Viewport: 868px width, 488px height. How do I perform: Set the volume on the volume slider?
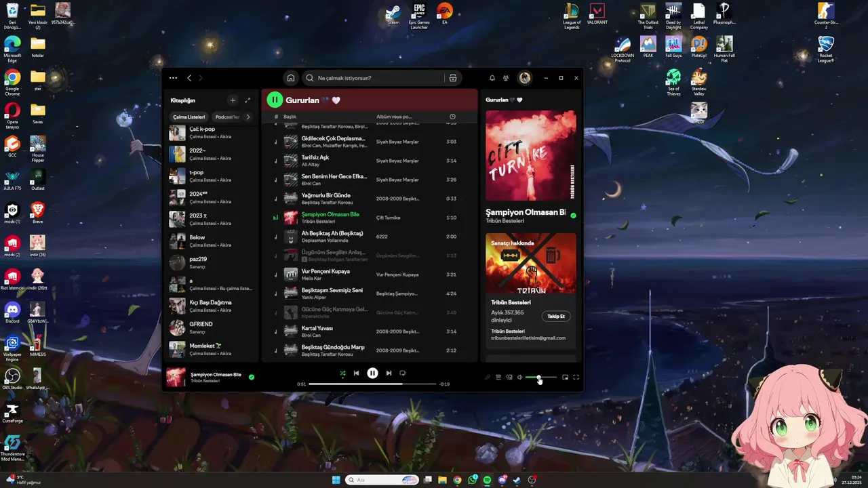coord(541,378)
